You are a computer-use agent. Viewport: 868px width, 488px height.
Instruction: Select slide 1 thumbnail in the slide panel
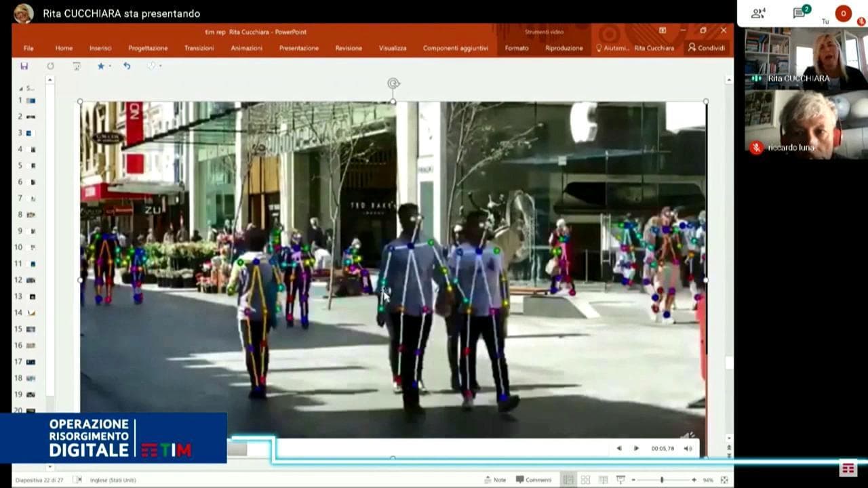31,100
